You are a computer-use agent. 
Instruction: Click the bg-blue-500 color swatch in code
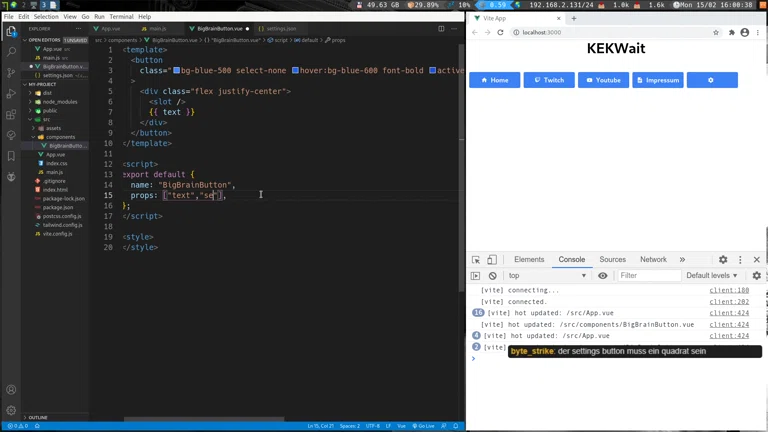[x=176, y=71]
